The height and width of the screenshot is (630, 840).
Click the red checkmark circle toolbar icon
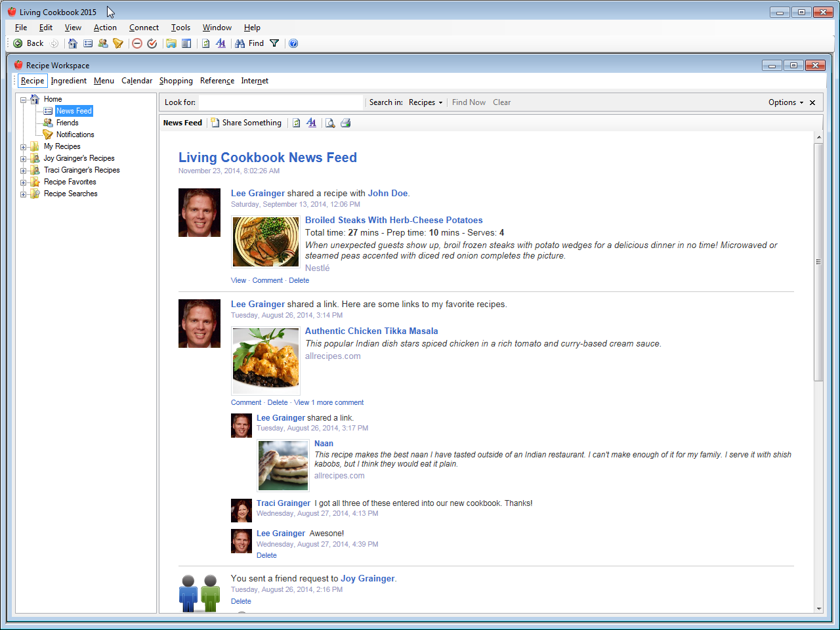pos(152,43)
